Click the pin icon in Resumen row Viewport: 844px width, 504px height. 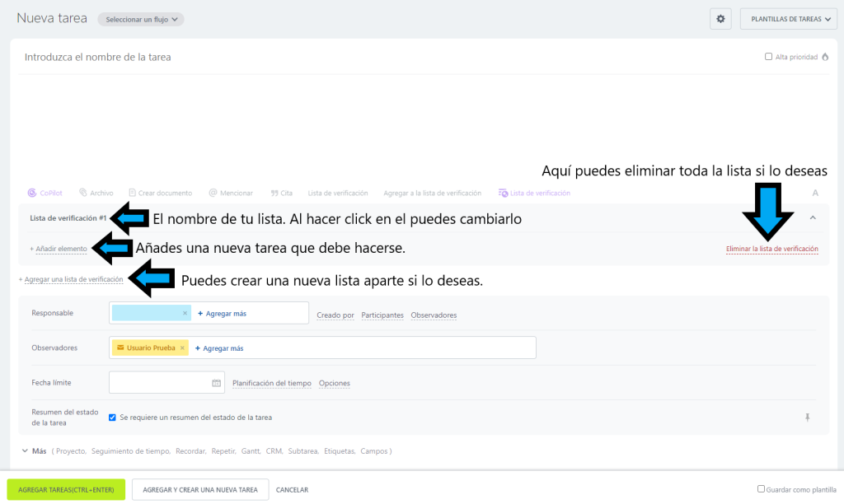coord(808,418)
